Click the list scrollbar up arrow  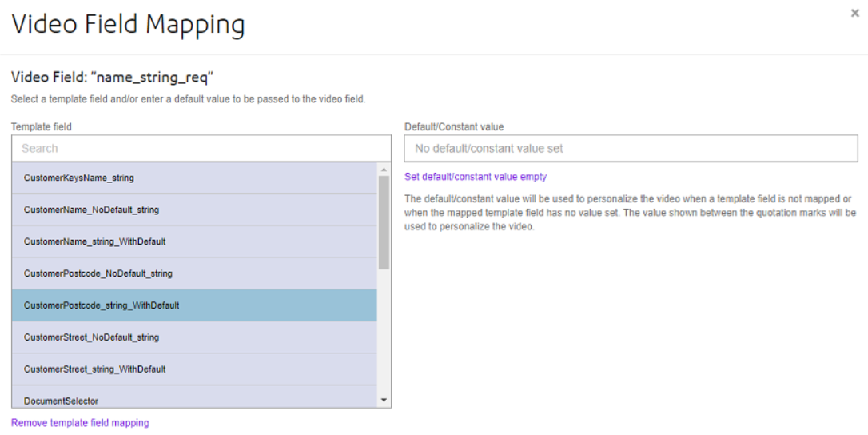coord(384,170)
